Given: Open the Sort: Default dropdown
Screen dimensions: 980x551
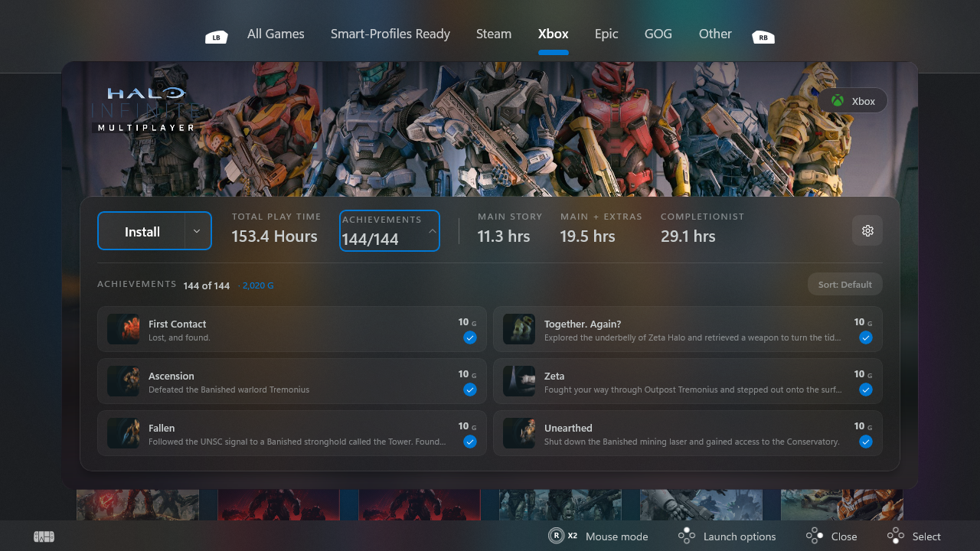Looking at the screenshot, I should [x=845, y=285].
